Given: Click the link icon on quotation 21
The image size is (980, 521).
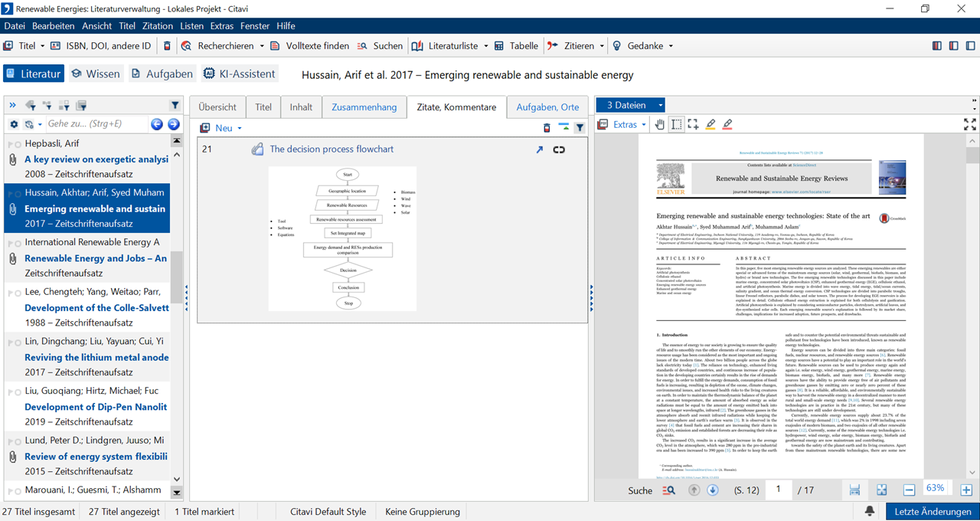Looking at the screenshot, I should point(559,149).
